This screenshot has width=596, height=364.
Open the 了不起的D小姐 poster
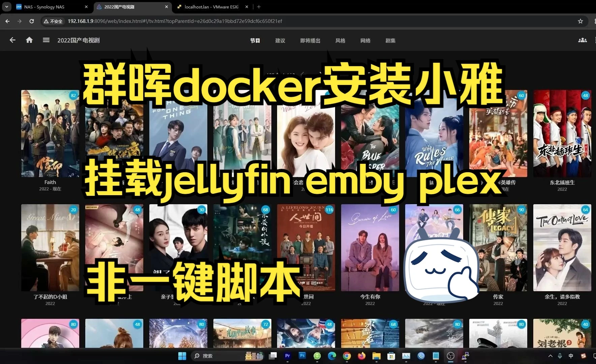pos(50,248)
